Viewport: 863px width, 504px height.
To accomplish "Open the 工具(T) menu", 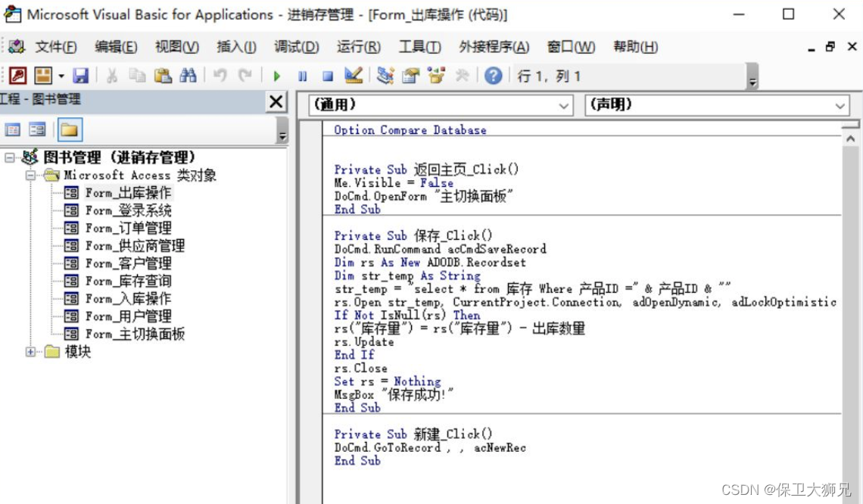I will coord(420,48).
